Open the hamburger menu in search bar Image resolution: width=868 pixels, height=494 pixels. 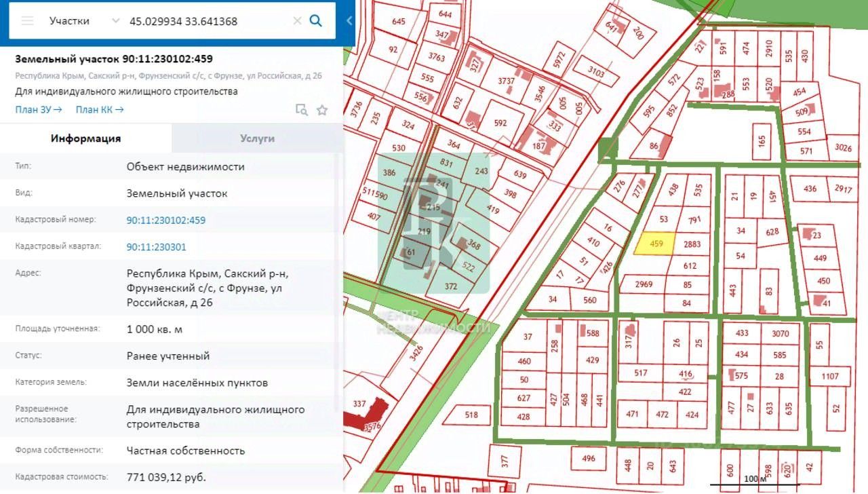[x=27, y=20]
